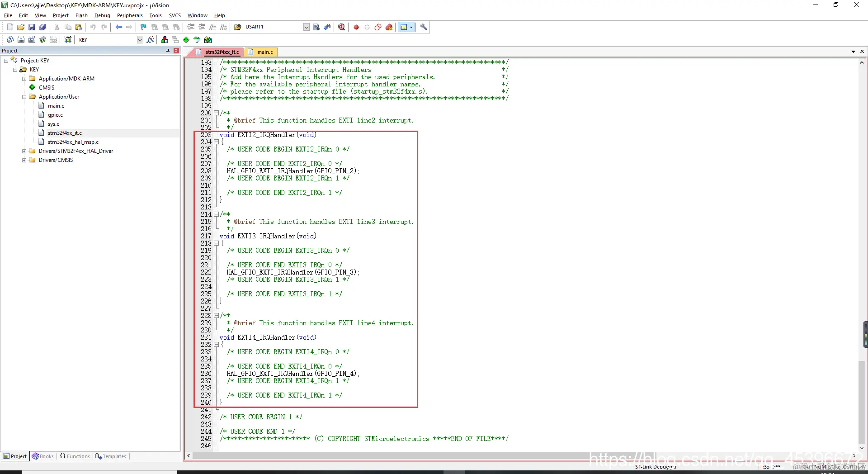
Task: Expand the Drivers/STM32F4xx_HAL_Driver folder
Action: [24, 151]
